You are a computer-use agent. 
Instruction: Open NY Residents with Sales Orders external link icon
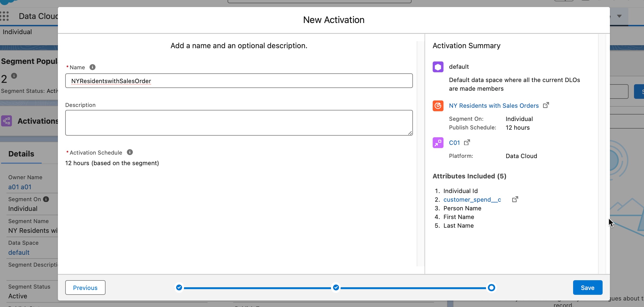click(546, 105)
